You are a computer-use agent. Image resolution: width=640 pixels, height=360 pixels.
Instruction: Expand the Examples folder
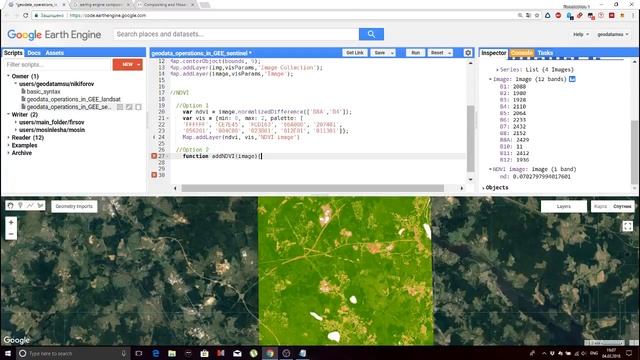9,145
